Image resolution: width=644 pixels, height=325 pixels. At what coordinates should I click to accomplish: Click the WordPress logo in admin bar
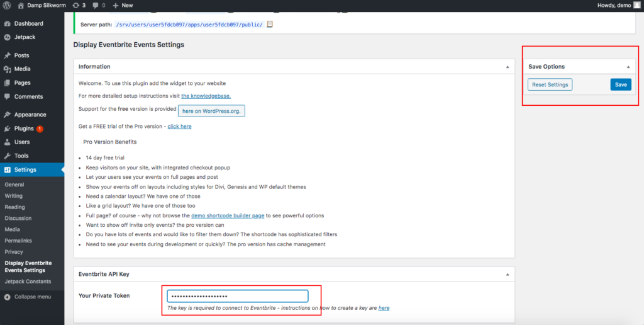(7, 5)
